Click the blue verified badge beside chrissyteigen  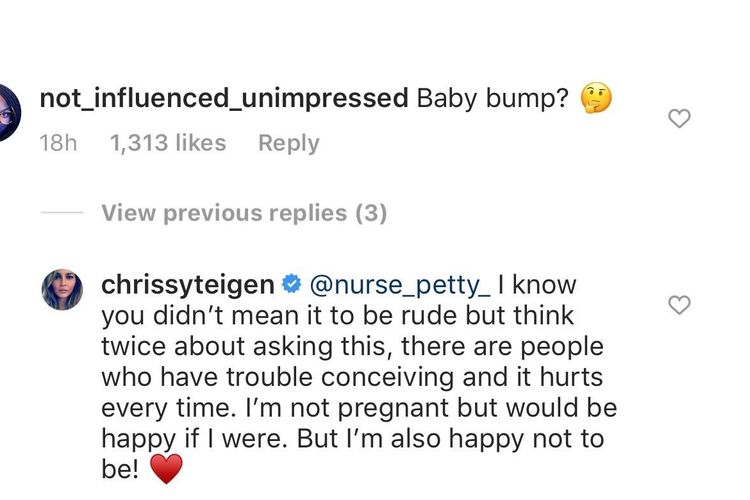(291, 285)
